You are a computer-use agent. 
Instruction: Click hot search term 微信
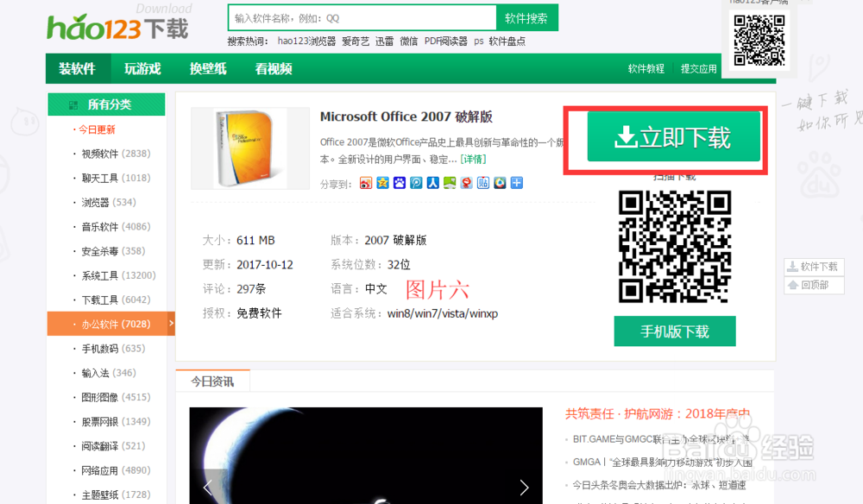(409, 41)
